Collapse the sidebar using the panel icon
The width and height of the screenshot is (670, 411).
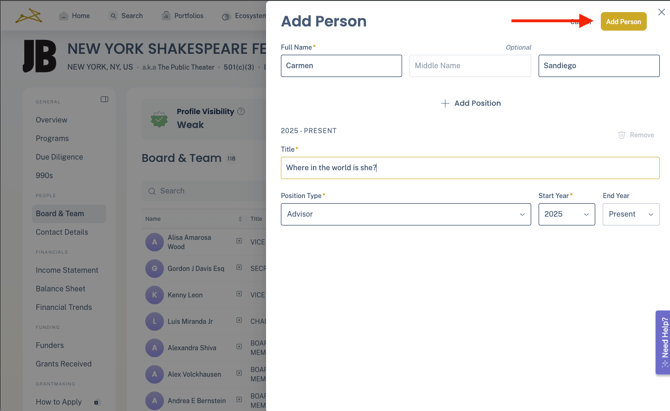click(104, 100)
